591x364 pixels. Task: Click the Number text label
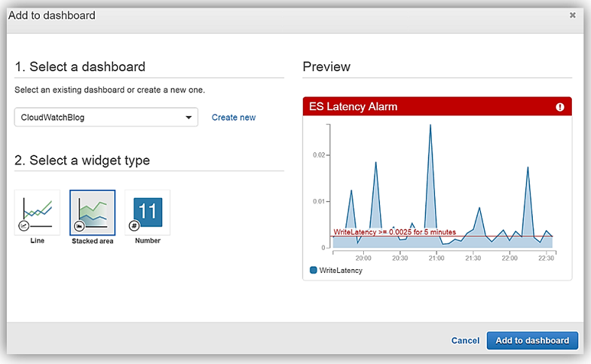tap(148, 241)
